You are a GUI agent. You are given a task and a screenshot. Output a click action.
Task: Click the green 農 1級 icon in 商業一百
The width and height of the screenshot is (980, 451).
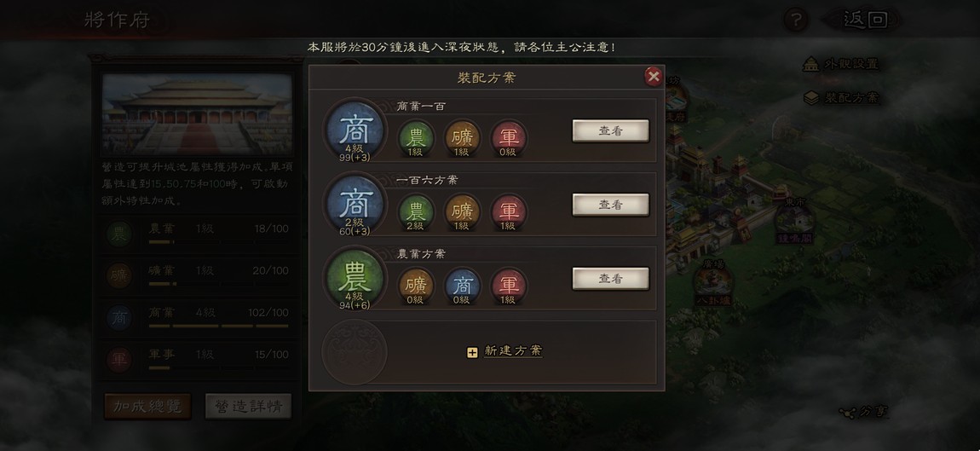(x=416, y=138)
